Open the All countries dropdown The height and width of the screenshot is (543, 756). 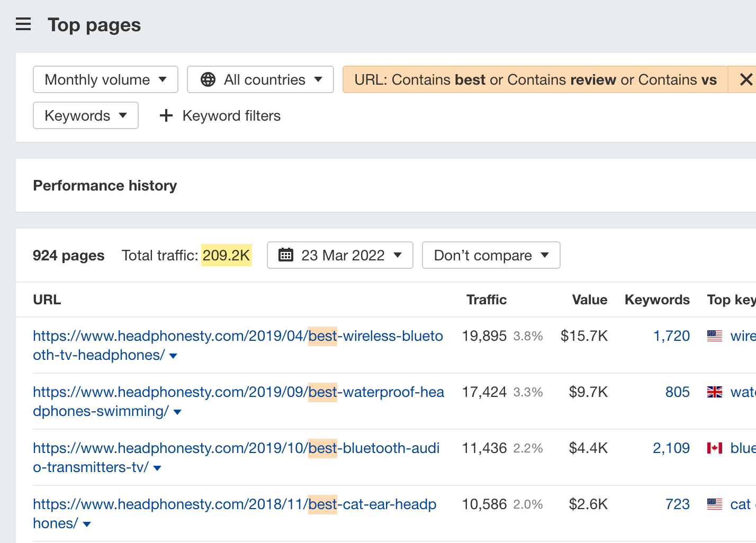coord(260,79)
